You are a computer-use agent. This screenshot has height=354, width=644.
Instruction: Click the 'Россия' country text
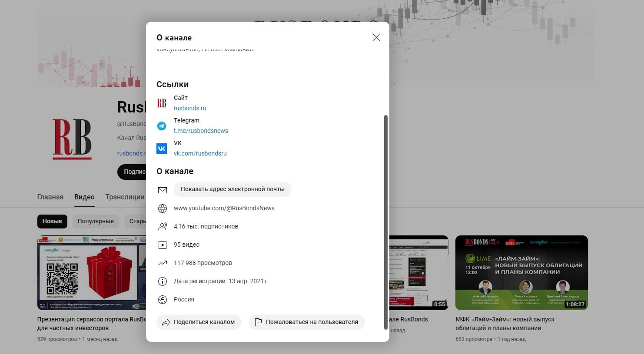184,300
